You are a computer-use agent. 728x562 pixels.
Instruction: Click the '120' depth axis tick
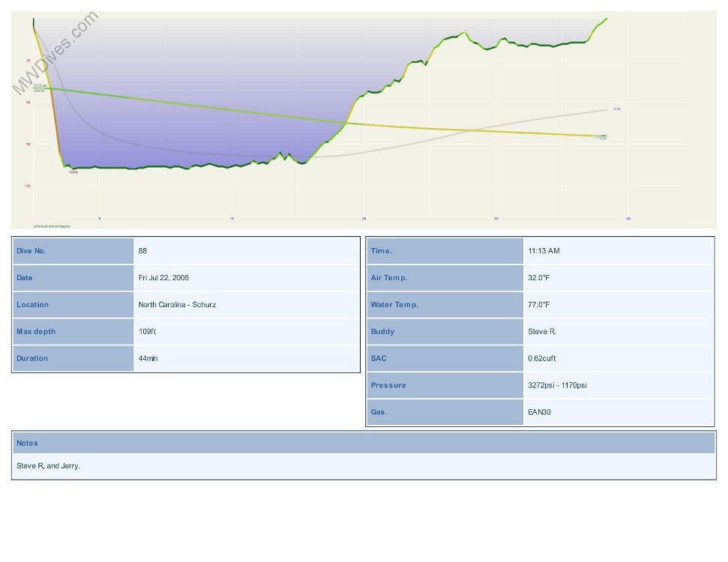28,186
